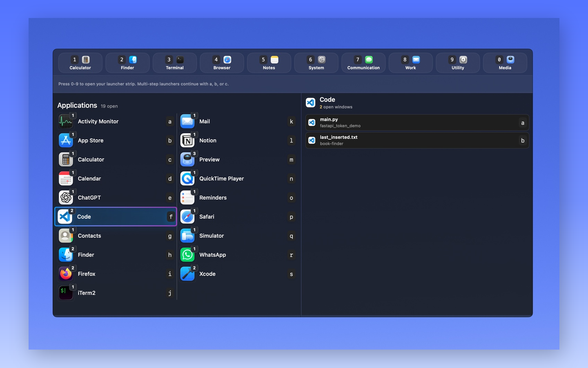
Task: Select the QuickTime Player label
Action: [x=221, y=179]
